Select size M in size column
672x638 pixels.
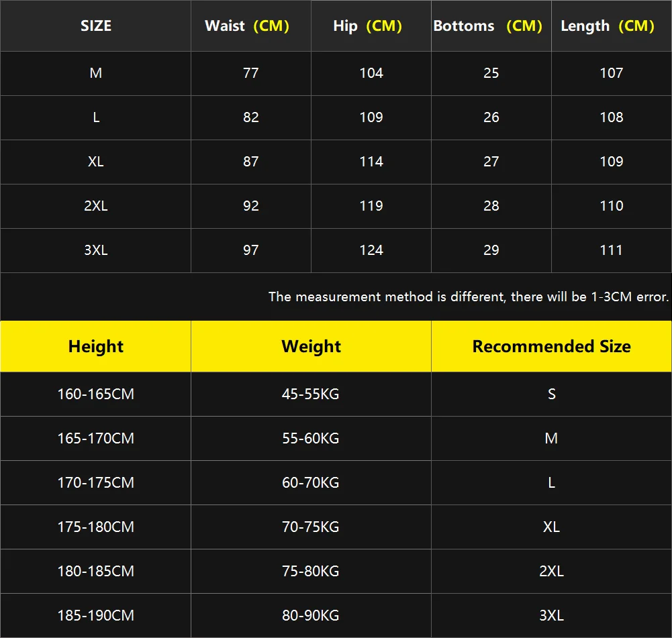pos(96,73)
